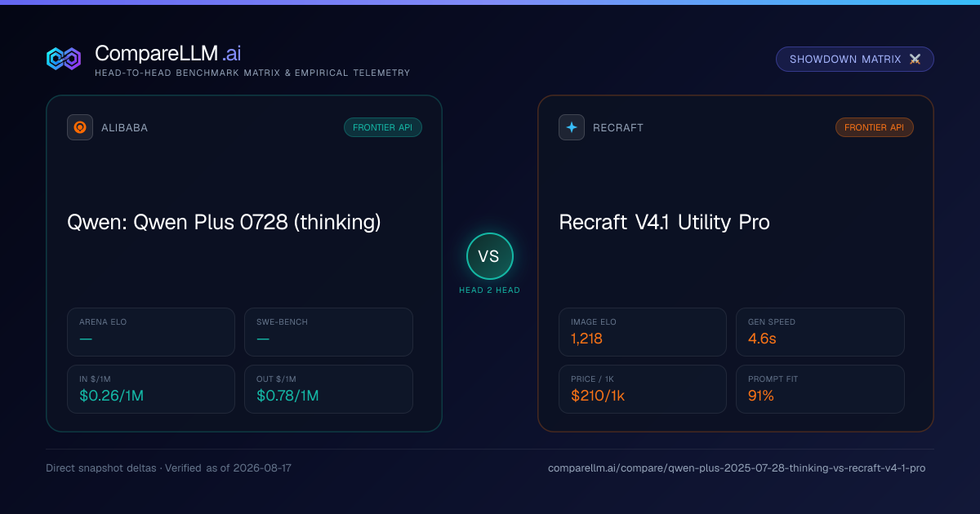
Task: Click the Arena ELO stat tile
Action: (x=151, y=332)
